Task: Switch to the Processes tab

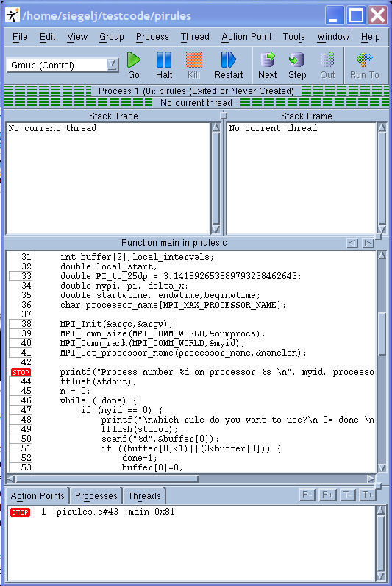Action: [96, 496]
